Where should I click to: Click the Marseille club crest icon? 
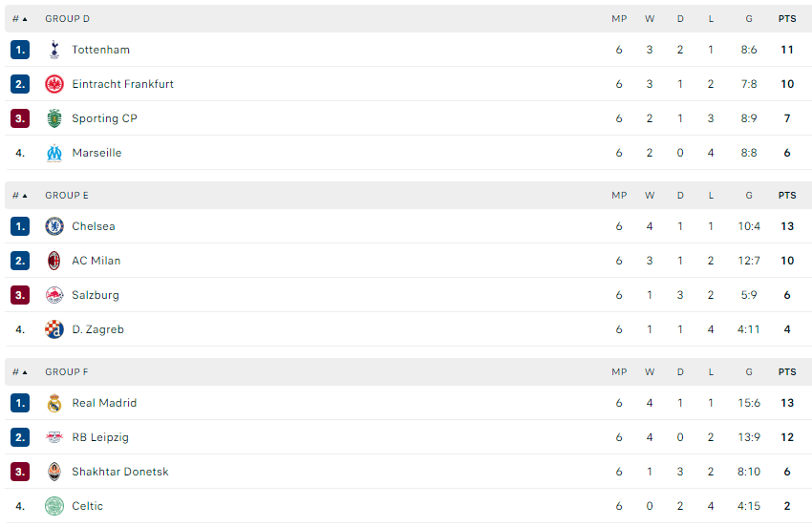pos(54,153)
